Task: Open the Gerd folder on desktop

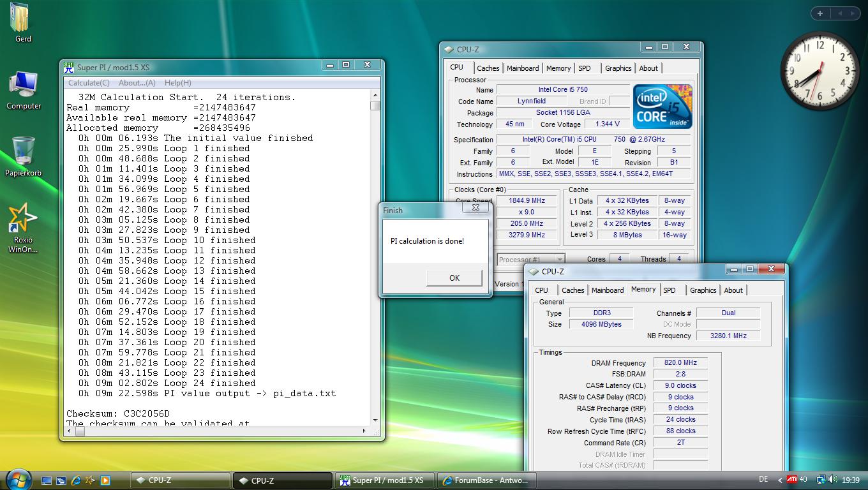Action: (x=22, y=19)
